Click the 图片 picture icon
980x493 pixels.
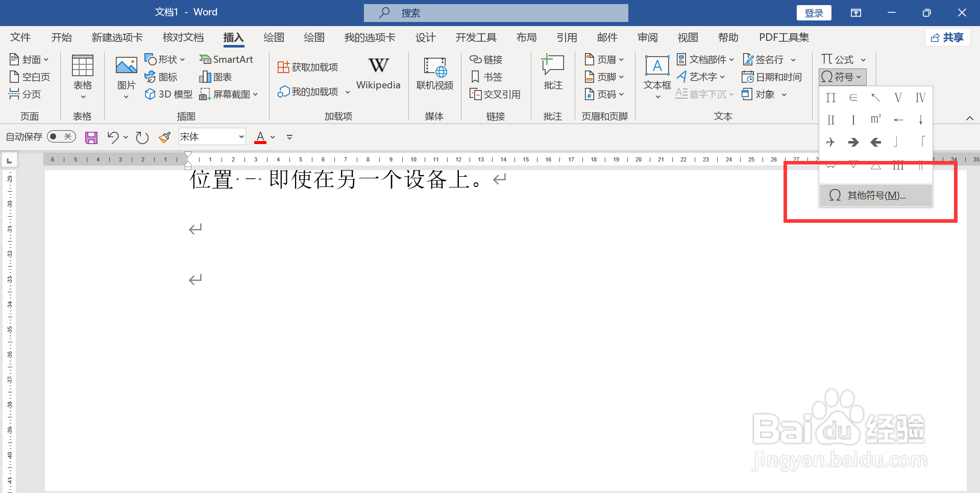[126, 65]
